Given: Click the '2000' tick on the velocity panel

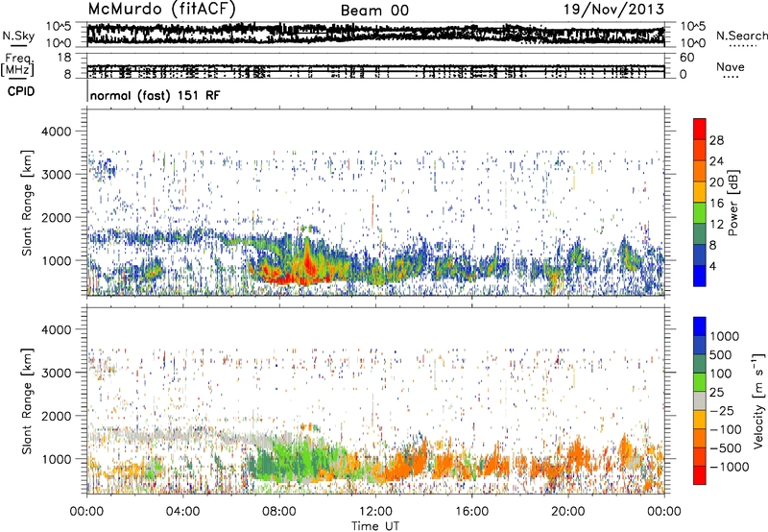Looking at the screenshot, I should pos(57,416).
